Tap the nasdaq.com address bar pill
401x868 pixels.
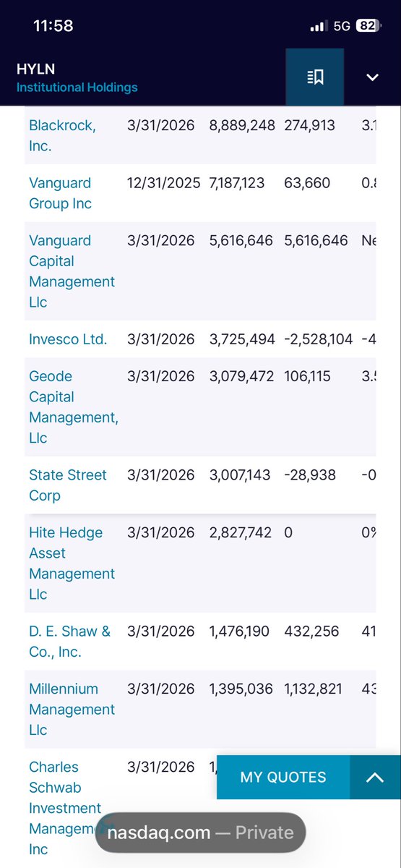click(x=200, y=833)
